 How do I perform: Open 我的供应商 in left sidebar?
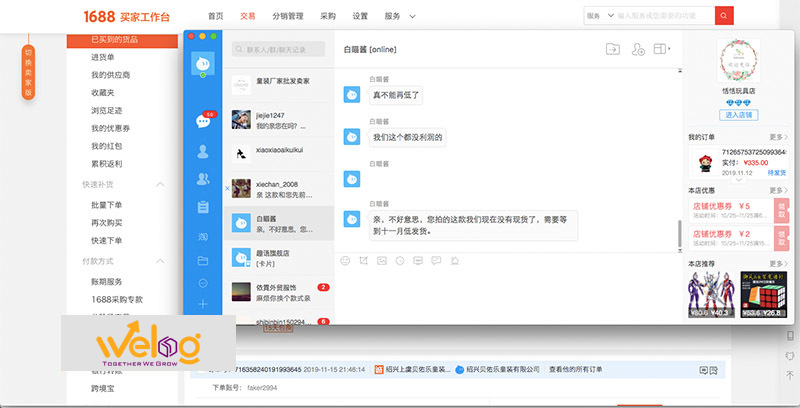click(111, 75)
